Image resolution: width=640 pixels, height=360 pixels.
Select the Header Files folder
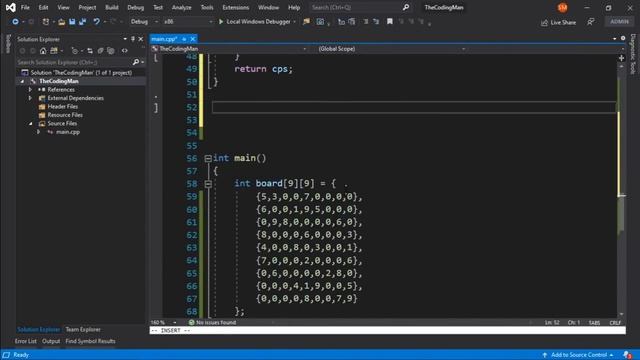tap(62, 107)
